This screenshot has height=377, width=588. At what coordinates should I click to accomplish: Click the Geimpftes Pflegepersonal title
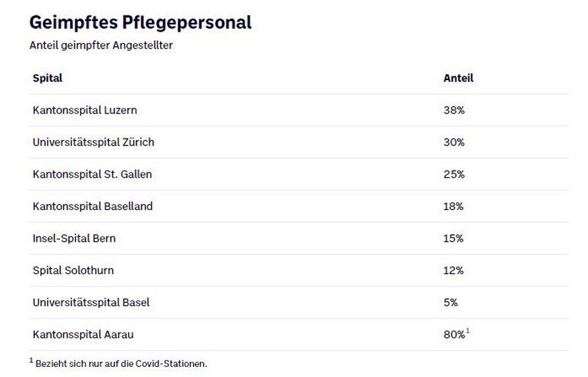point(140,22)
